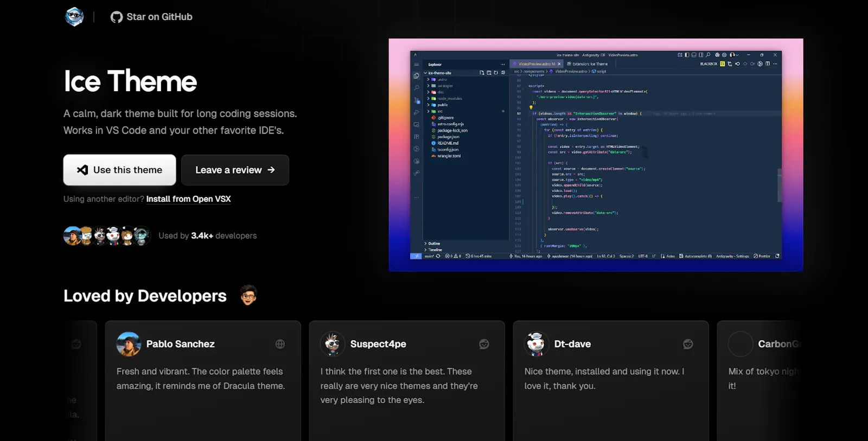Click sync changes icon in preview status bar
The image size is (868, 441).
[438, 256]
